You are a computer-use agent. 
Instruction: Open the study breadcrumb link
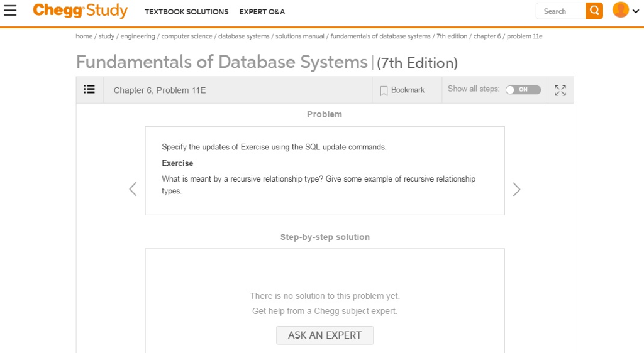(x=106, y=36)
